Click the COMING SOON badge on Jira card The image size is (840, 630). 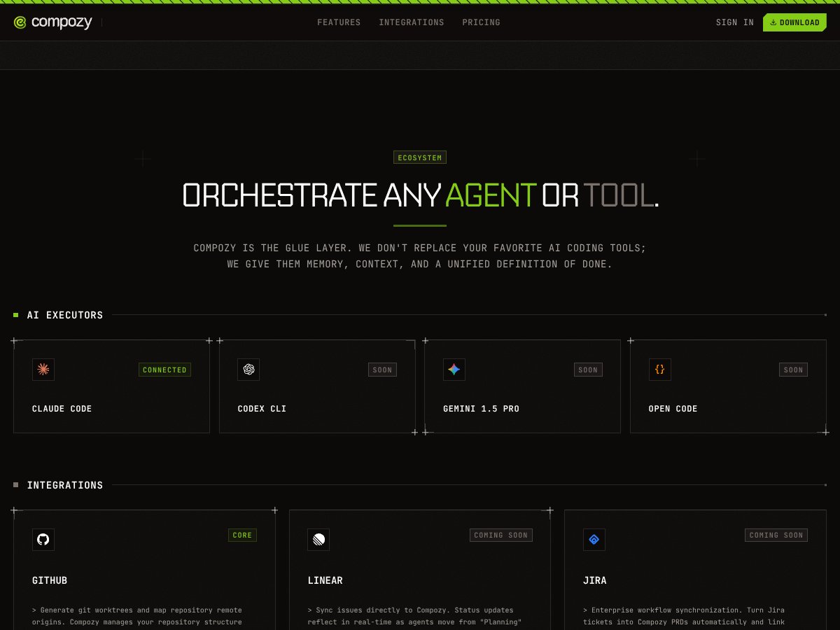[776, 535]
